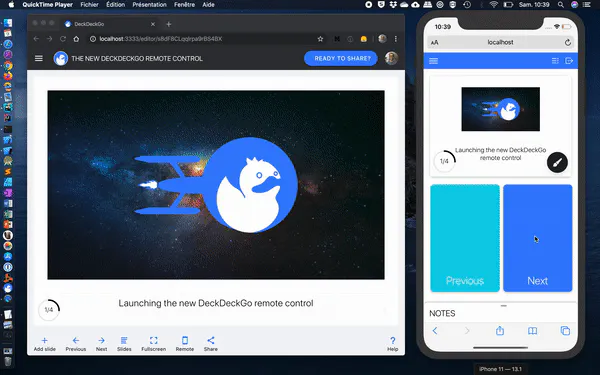Open the Apple menu
Image resolution: width=600 pixels, height=375 pixels.
11,5
